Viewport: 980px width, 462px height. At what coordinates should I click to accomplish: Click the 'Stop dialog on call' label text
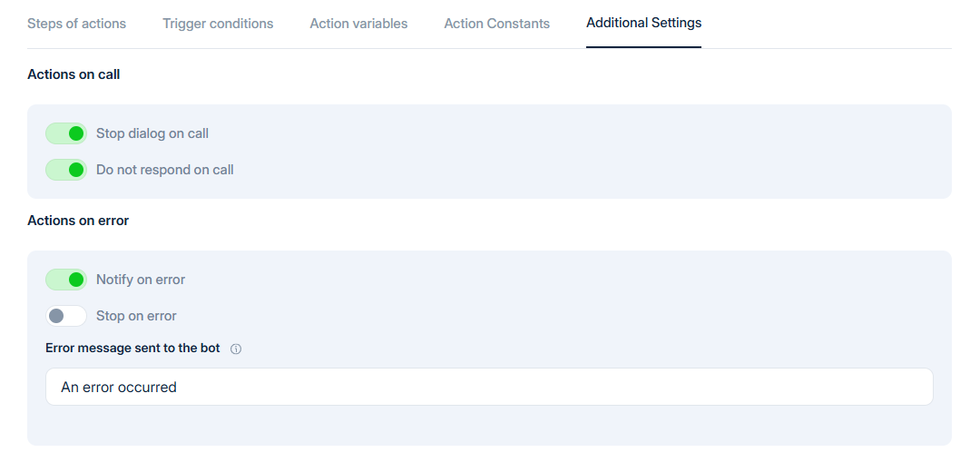(x=152, y=133)
